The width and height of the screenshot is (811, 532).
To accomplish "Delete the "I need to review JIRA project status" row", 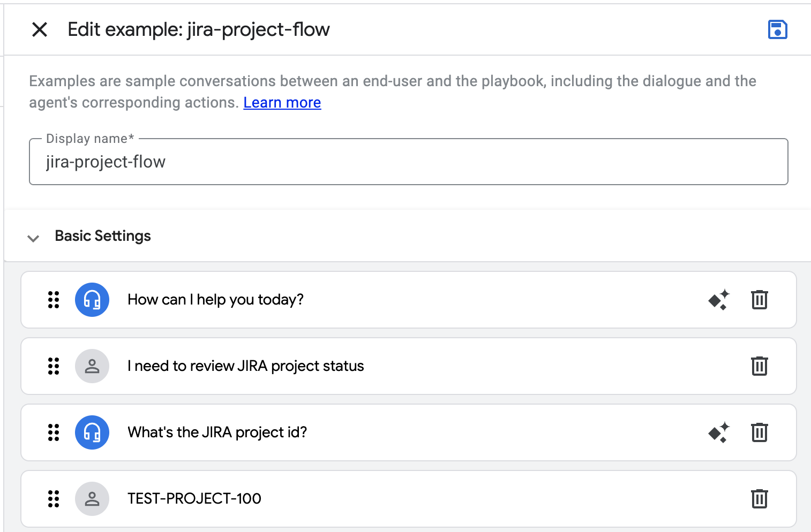I will tap(759, 366).
